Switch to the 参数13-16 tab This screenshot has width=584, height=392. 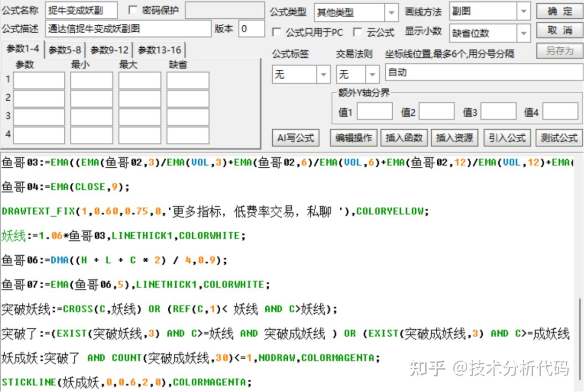pyautogui.click(x=159, y=50)
